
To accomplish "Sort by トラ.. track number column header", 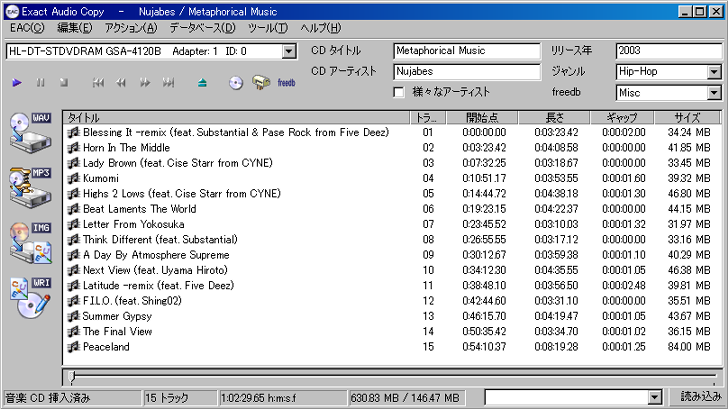I will [428, 118].
